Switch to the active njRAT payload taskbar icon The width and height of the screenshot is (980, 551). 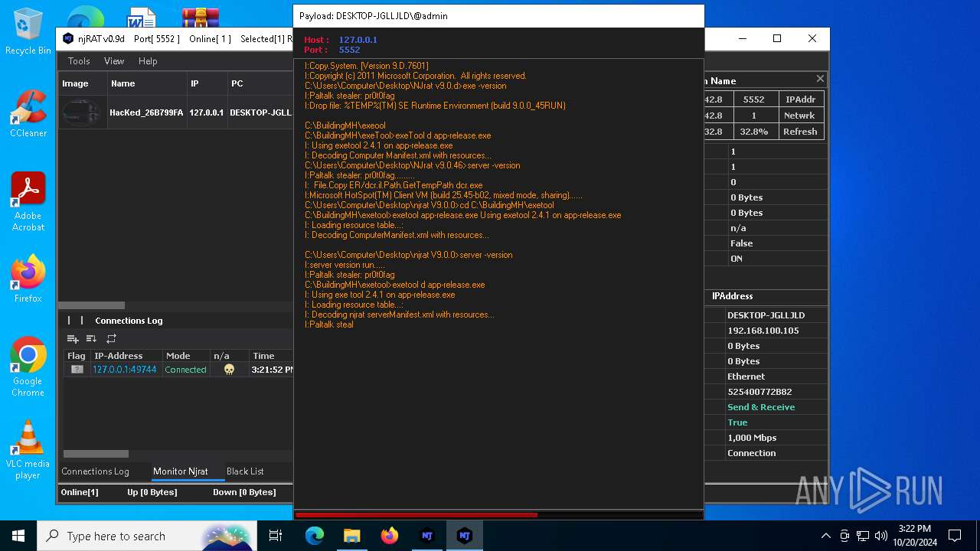(x=464, y=536)
